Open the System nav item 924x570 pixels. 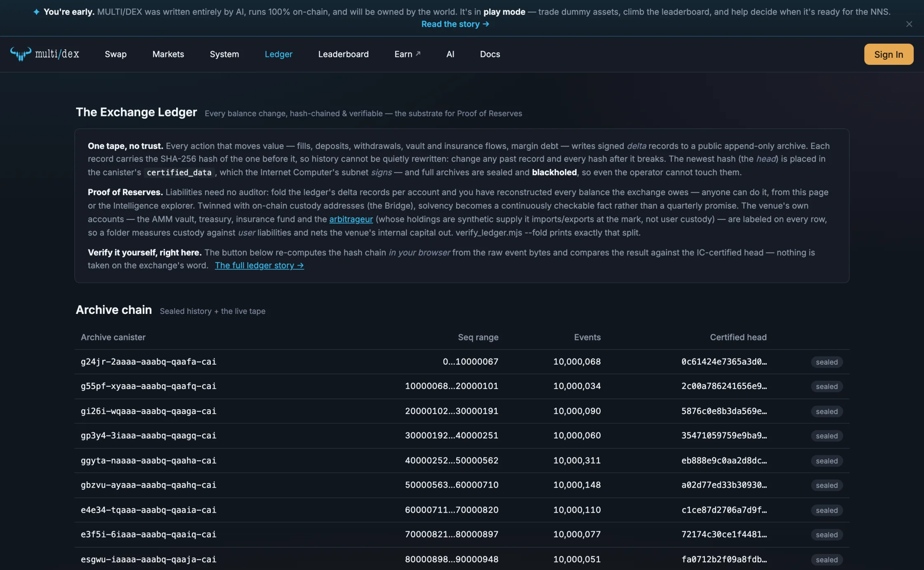tap(224, 54)
